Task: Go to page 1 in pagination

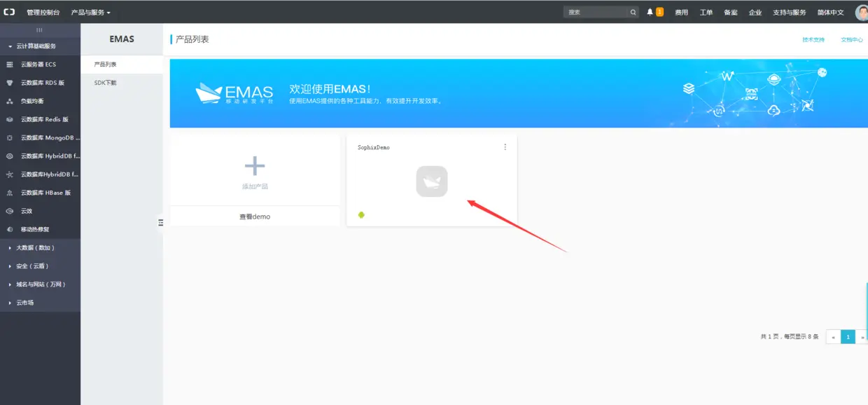Action: click(x=848, y=337)
